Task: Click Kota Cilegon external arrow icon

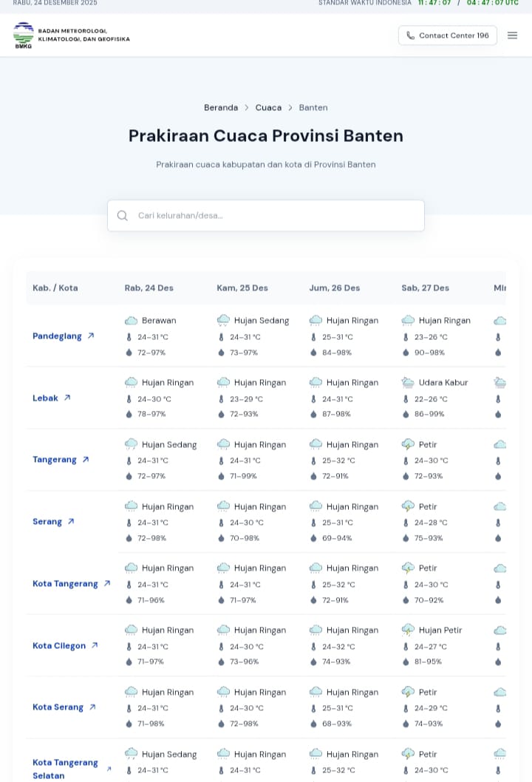Action: (95, 645)
